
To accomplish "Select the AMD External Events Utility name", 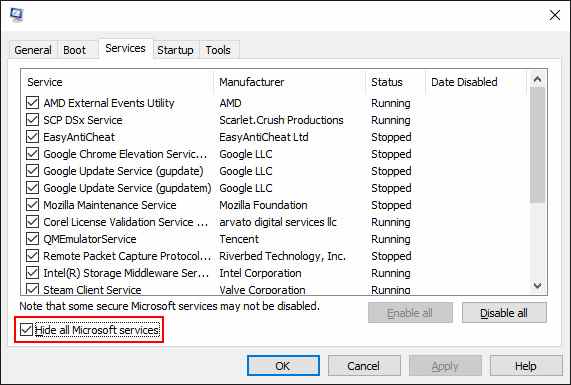I will tap(109, 103).
